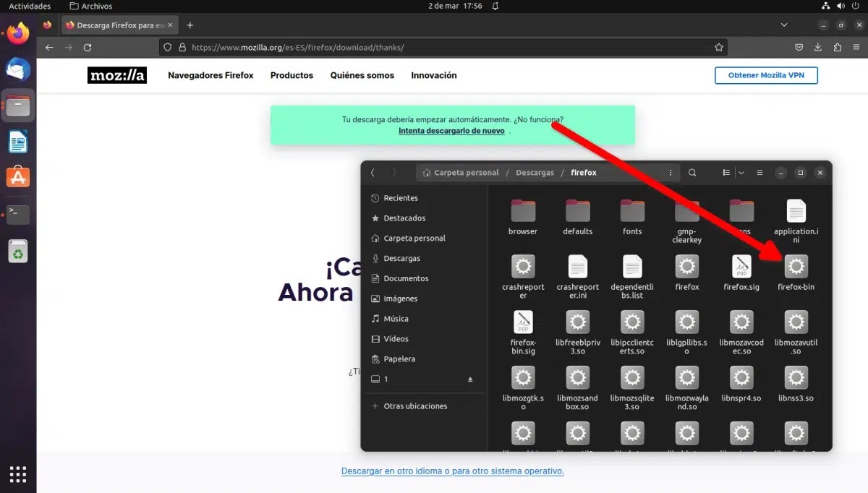Open Firefox extensions icon

[837, 47]
